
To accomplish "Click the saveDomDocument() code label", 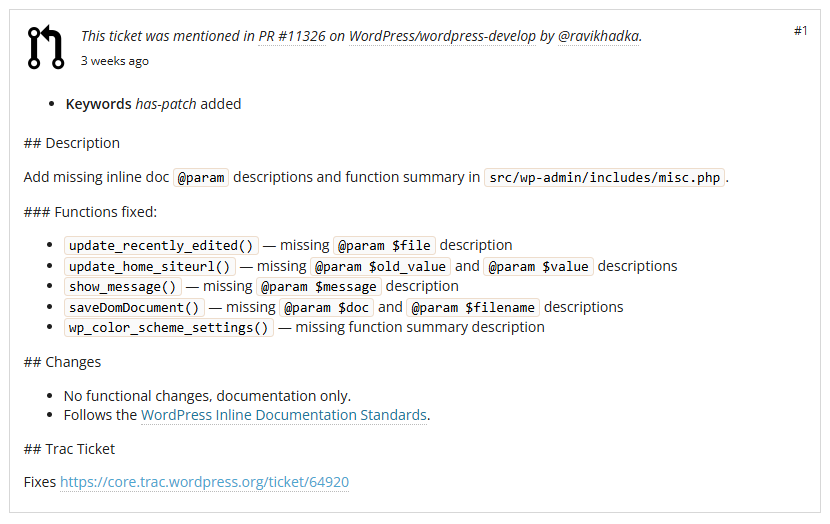I will 134,308.
